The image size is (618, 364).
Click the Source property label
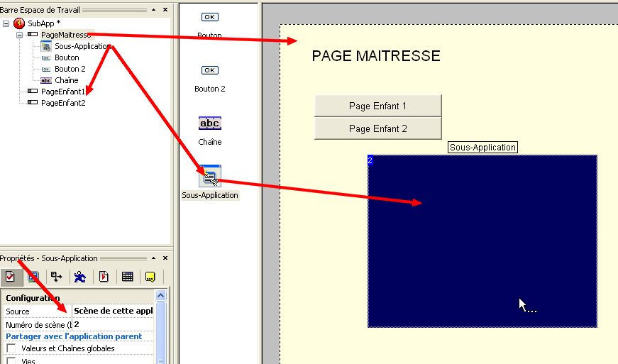[x=18, y=311]
